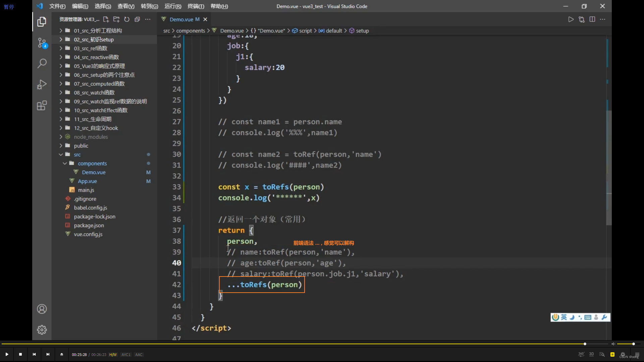Screen dimensions: 644x362
Task: Play the video in the player
Action: pos(7,354)
